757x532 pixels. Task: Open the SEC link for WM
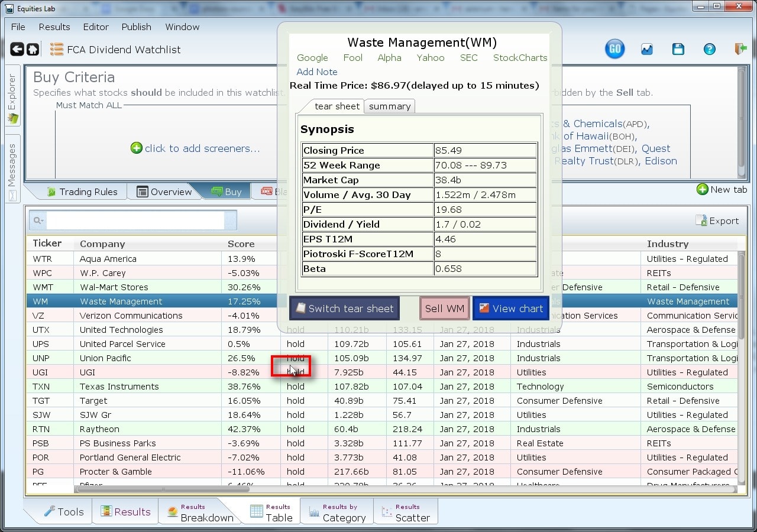pos(469,58)
